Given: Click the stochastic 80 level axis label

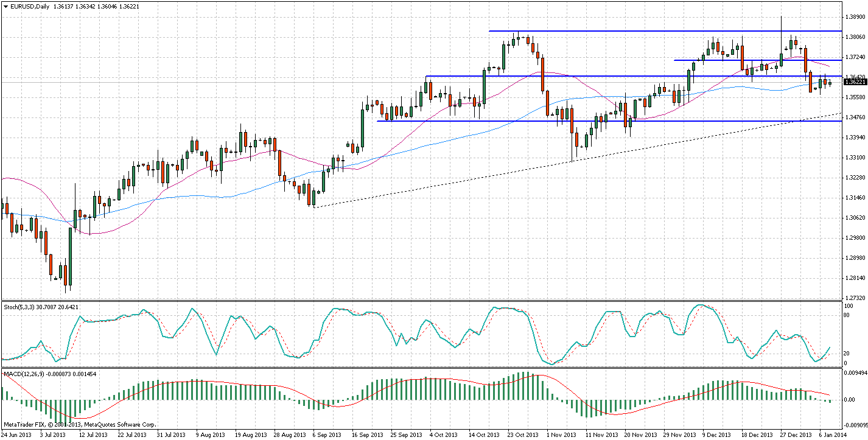Looking at the screenshot, I should pos(846,315).
